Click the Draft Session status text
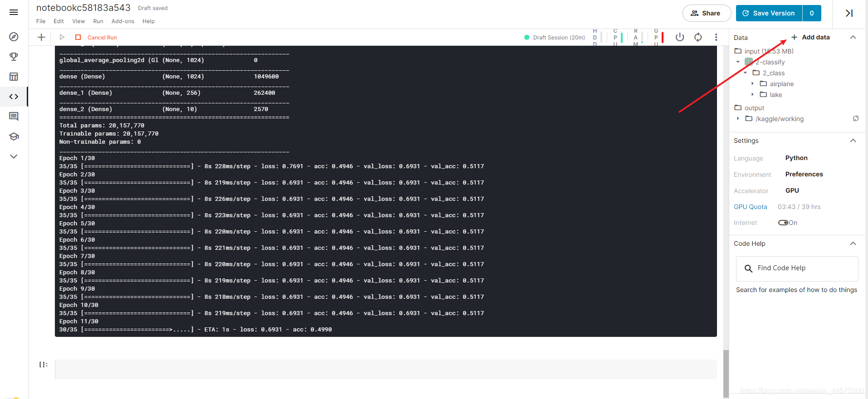The height and width of the screenshot is (399, 868). tap(559, 38)
